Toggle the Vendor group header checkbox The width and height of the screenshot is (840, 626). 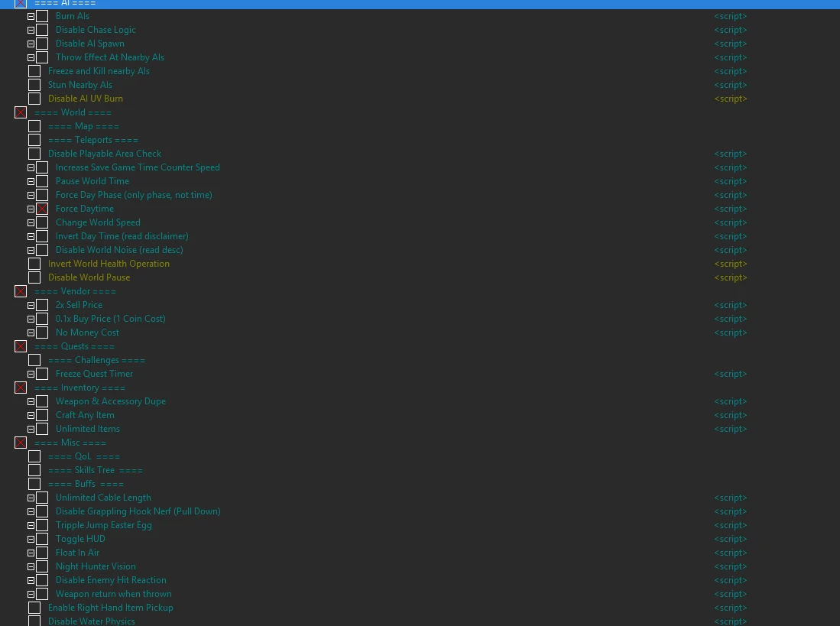click(21, 291)
